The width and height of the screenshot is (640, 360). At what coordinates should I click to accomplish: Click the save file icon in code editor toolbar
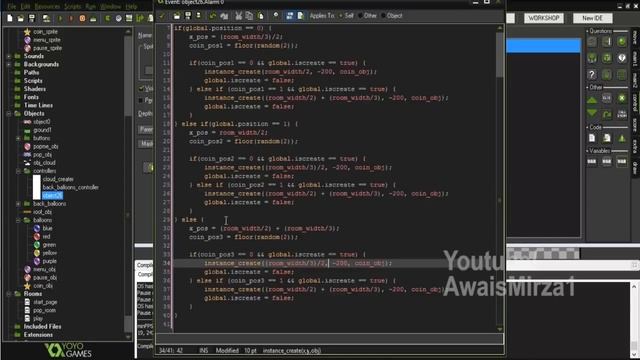pyautogui.click(x=188, y=16)
